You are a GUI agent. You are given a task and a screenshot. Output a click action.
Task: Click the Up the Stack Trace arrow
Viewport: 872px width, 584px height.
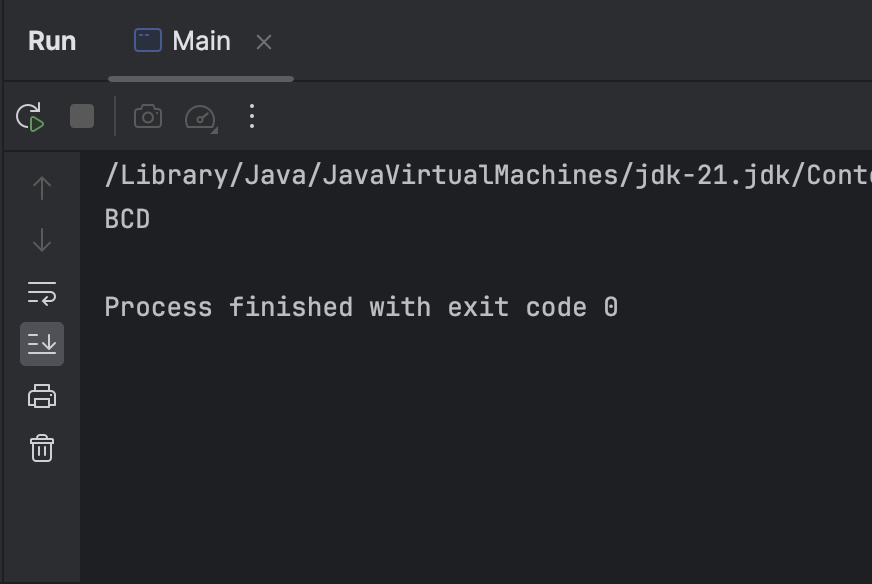click(x=42, y=188)
